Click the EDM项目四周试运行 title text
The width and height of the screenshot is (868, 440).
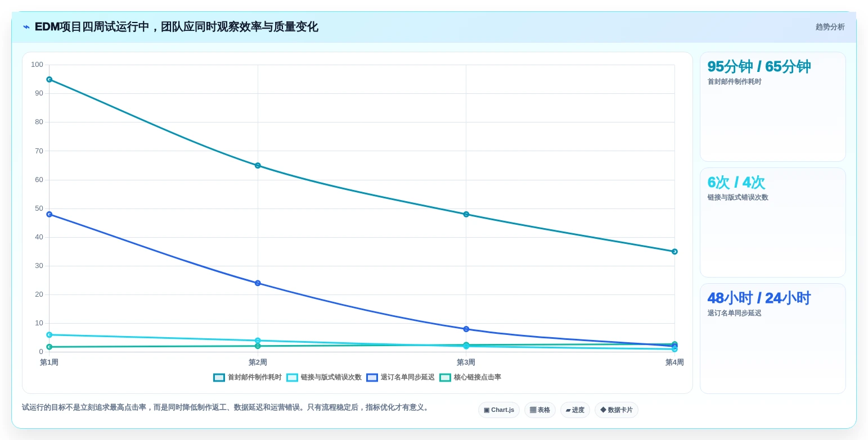click(176, 27)
